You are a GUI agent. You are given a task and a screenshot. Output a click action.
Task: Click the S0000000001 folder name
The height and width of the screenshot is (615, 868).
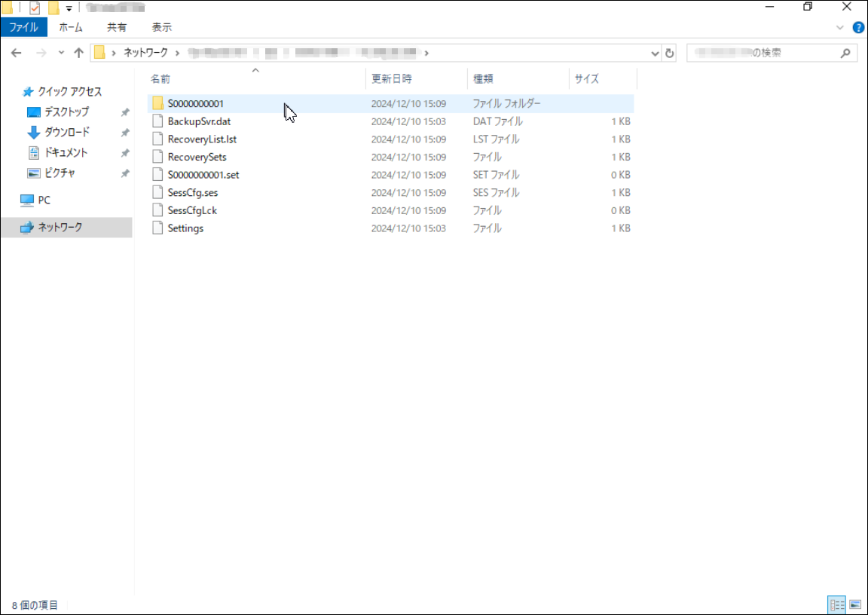point(195,103)
